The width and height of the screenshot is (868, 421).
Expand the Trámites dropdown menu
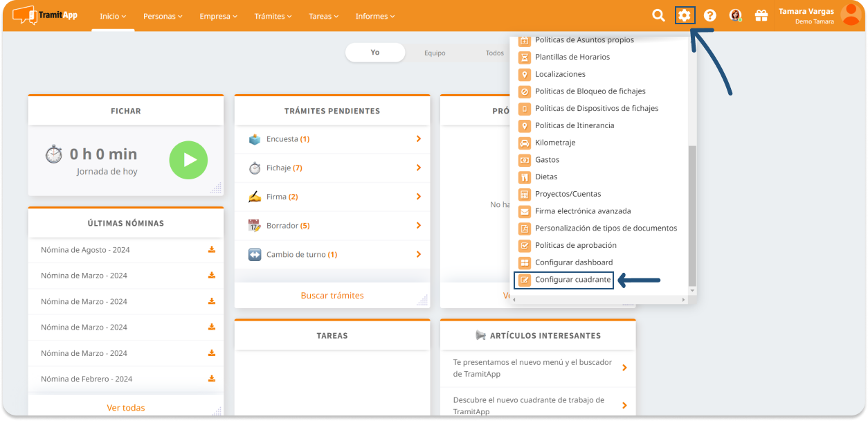(273, 16)
